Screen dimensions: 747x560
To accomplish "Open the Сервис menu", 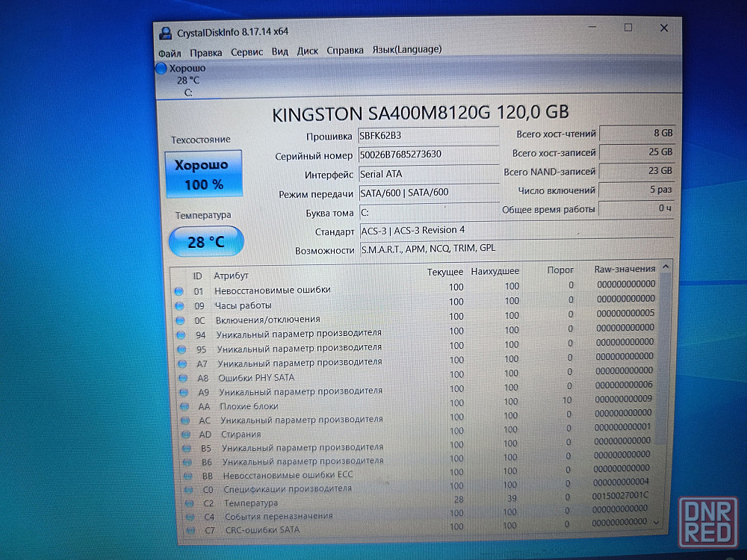I will pyautogui.click(x=247, y=52).
